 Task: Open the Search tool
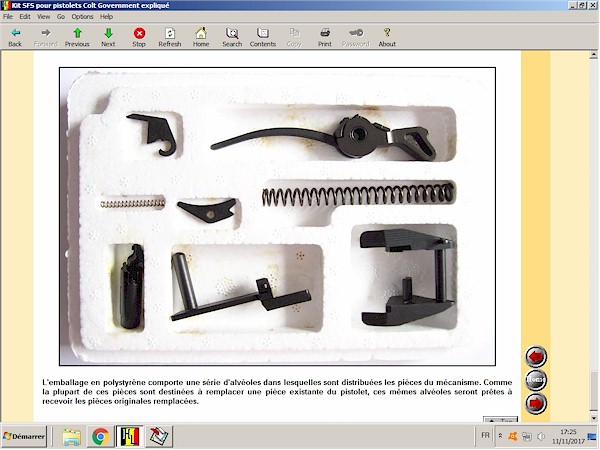point(232,37)
